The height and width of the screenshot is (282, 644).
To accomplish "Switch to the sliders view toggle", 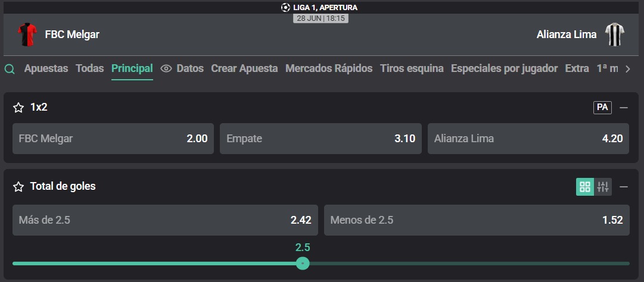I will pyautogui.click(x=603, y=187).
